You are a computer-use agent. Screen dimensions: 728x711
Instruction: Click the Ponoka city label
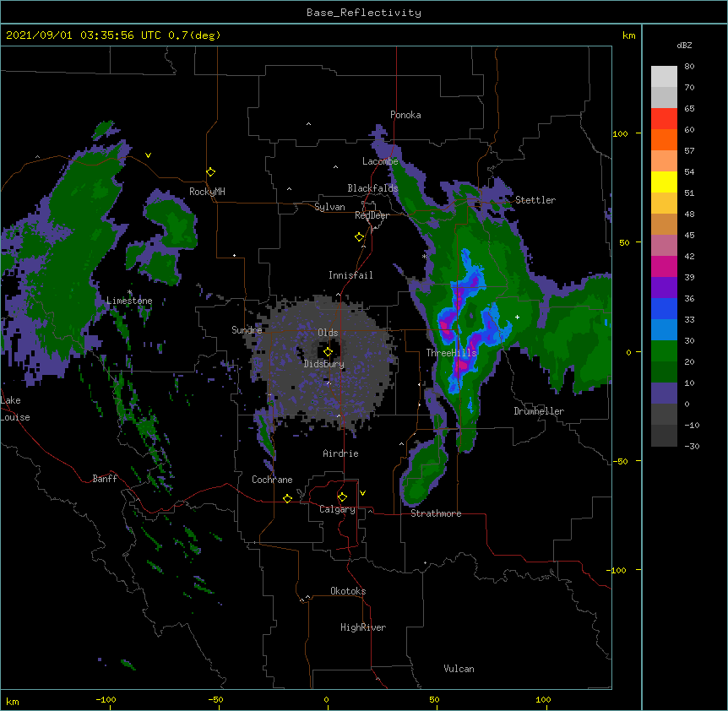pyautogui.click(x=405, y=115)
